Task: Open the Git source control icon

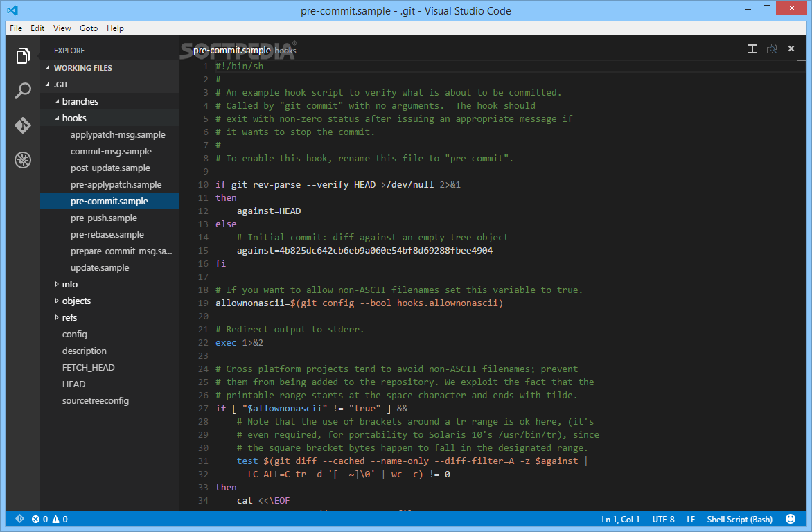Action: point(23,125)
